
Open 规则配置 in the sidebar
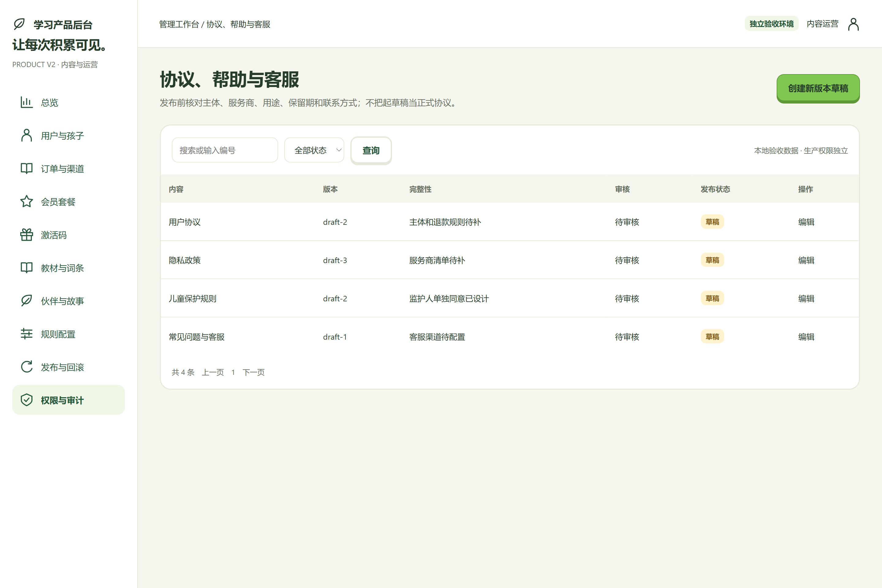(x=69, y=334)
